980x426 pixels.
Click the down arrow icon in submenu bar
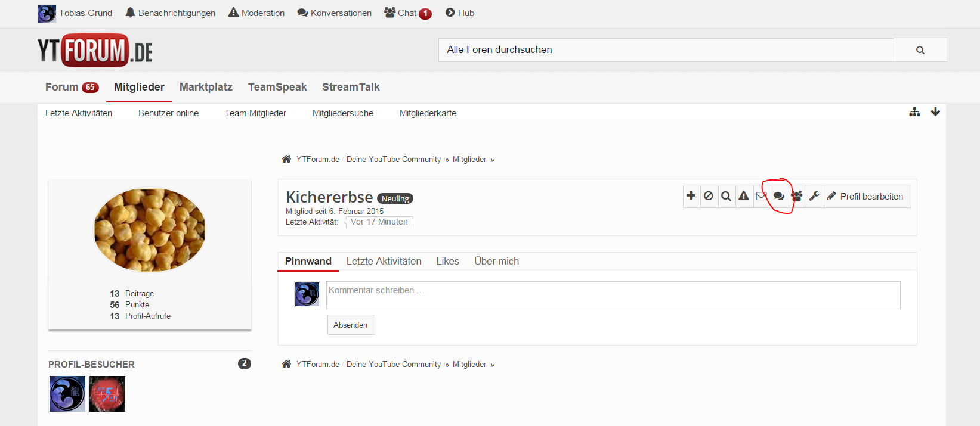[x=935, y=112]
